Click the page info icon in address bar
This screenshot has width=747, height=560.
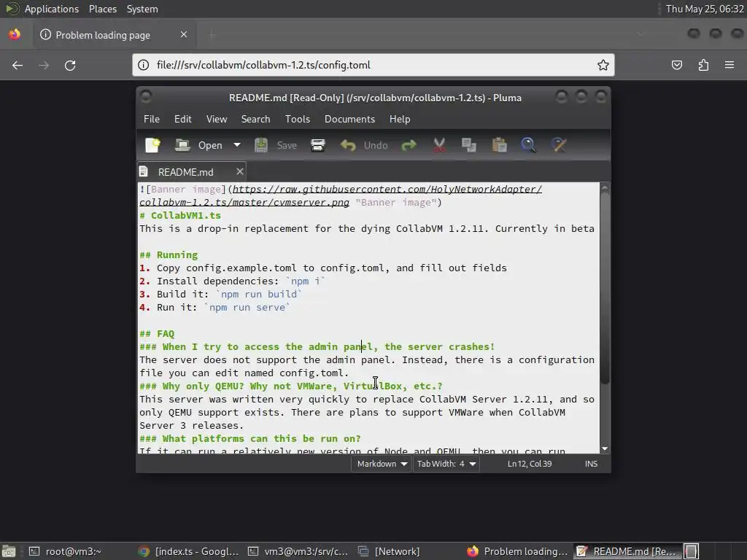click(x=144, y=65)
